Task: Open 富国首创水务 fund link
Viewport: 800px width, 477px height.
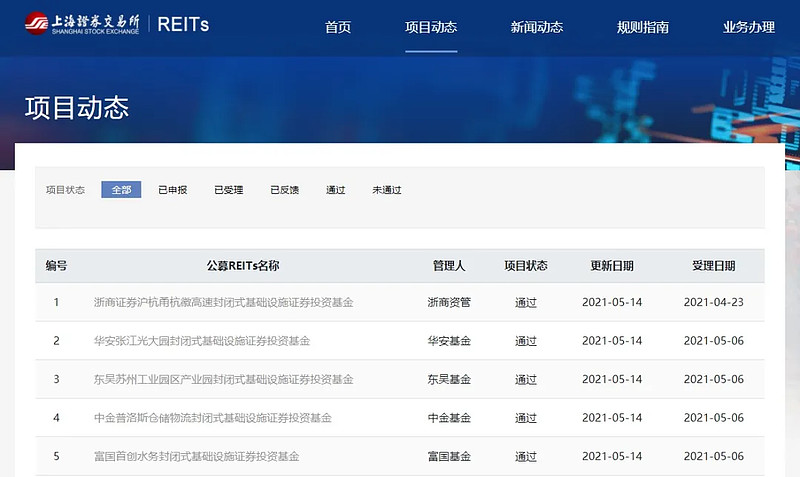Action: pos(196,457)
